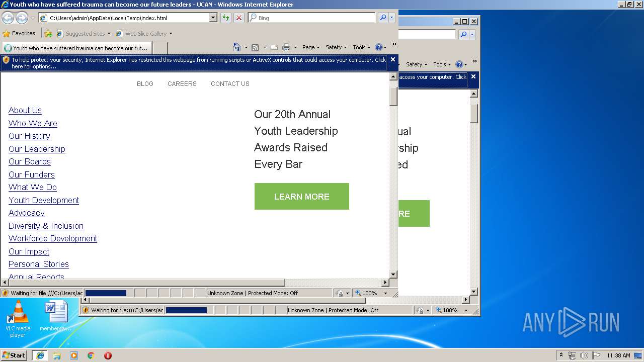Click the Read Mail envelope icon
Image resolution: width=644 pixels, height=362 pixels.
coord(274,47)
